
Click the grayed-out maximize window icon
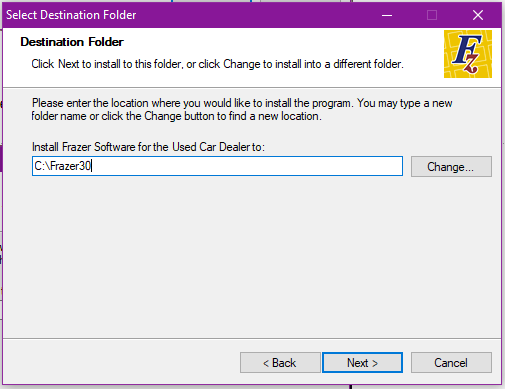[x=432, y=15]
